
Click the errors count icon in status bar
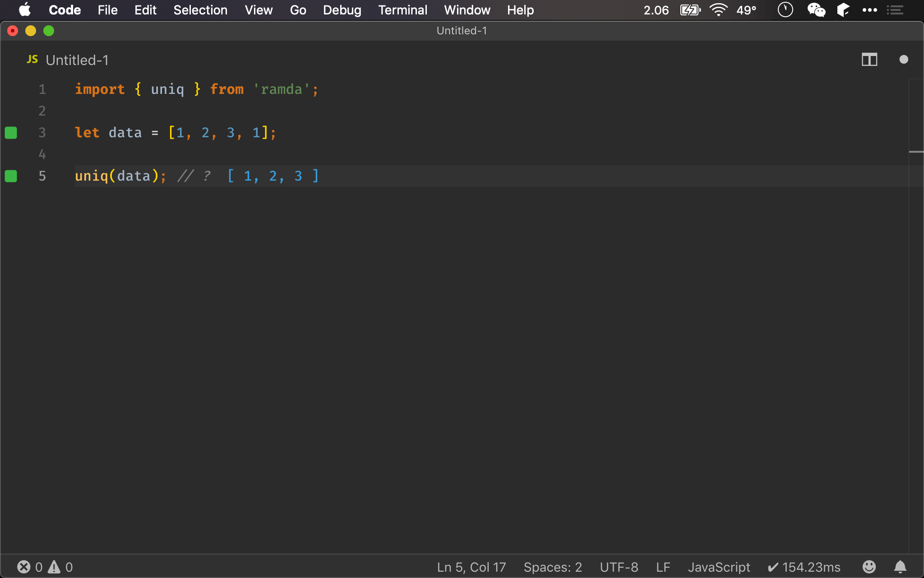[24, 567]
